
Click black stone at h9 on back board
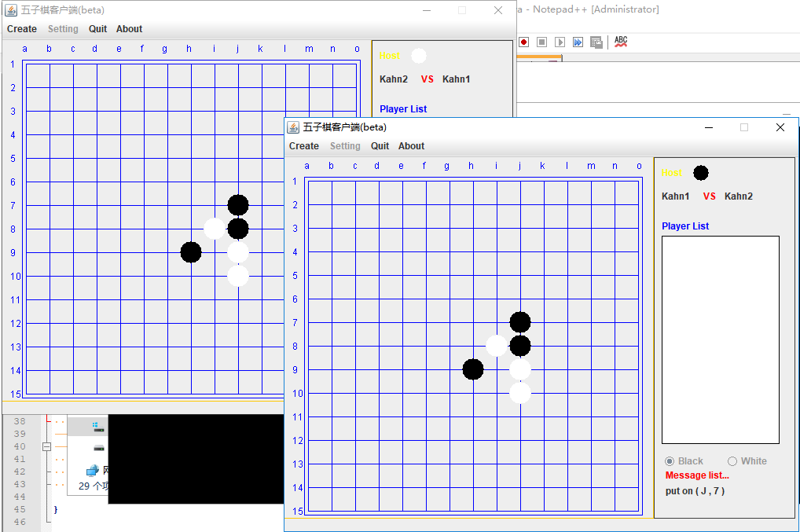click(191, 252)
